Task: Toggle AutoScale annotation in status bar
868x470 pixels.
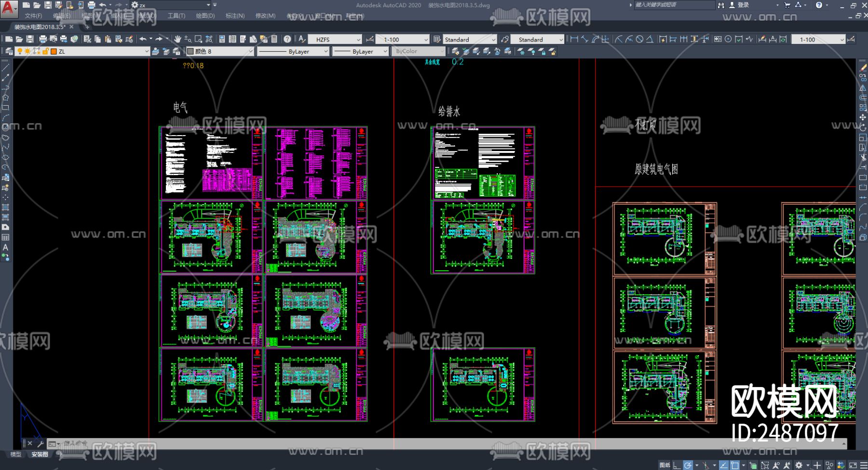Action: [787, 465]
